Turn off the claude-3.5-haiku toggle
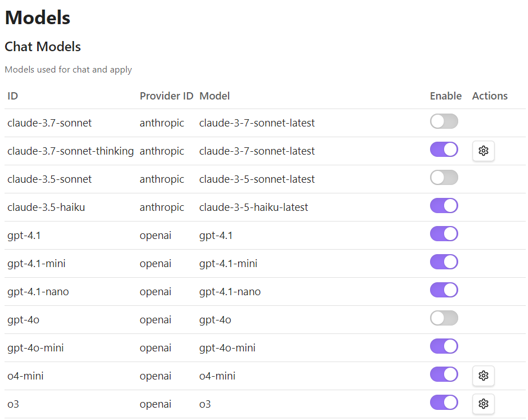This screenshot has height=420, width=528. click(444, 206)
